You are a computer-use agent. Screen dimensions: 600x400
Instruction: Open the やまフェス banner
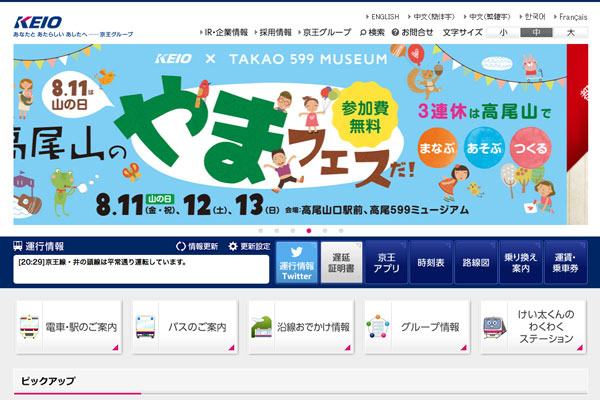290,134
